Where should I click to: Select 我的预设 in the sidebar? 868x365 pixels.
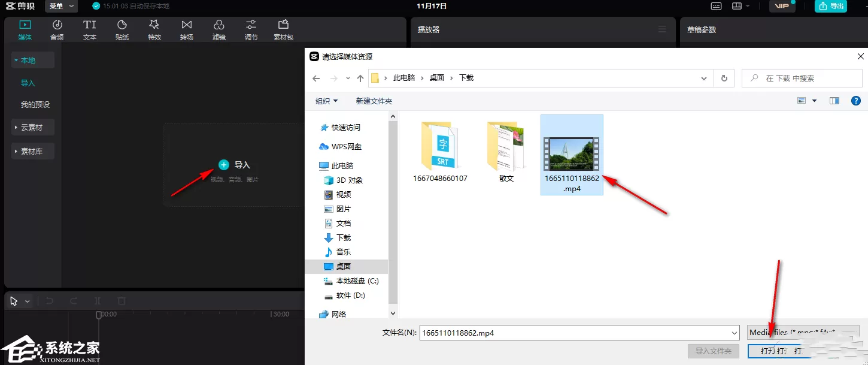[35, 105]
